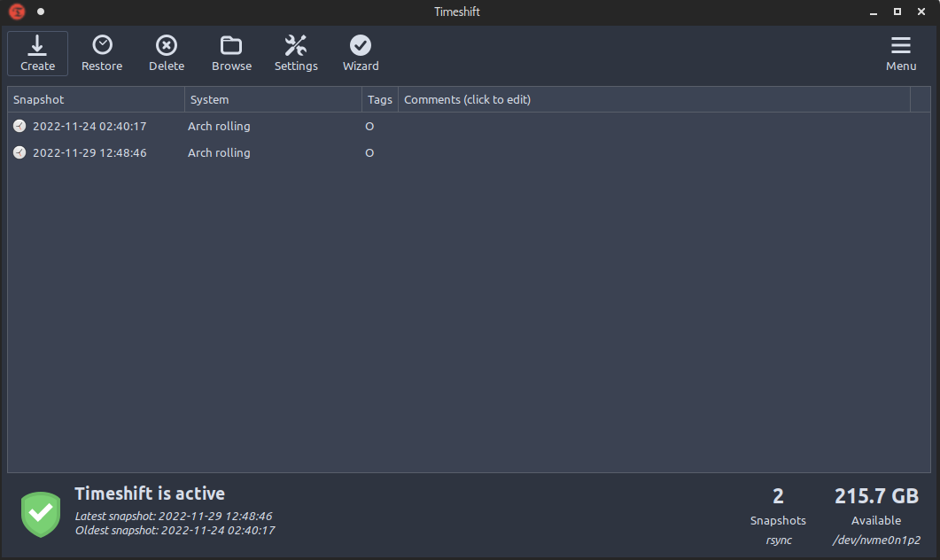Click the clock icon of the 2022-11-29 snapshot

tap(19, 152)
